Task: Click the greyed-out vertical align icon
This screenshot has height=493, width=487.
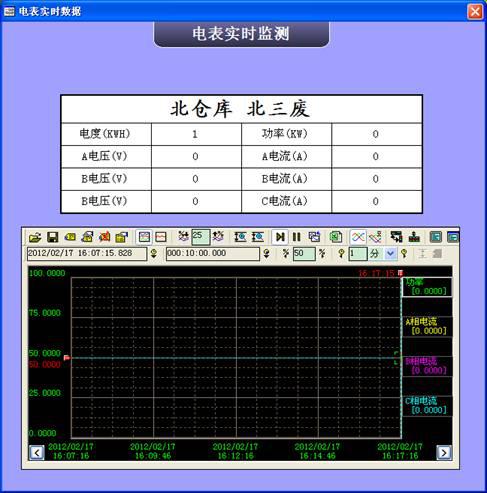Action: click(x=422, y=254)
